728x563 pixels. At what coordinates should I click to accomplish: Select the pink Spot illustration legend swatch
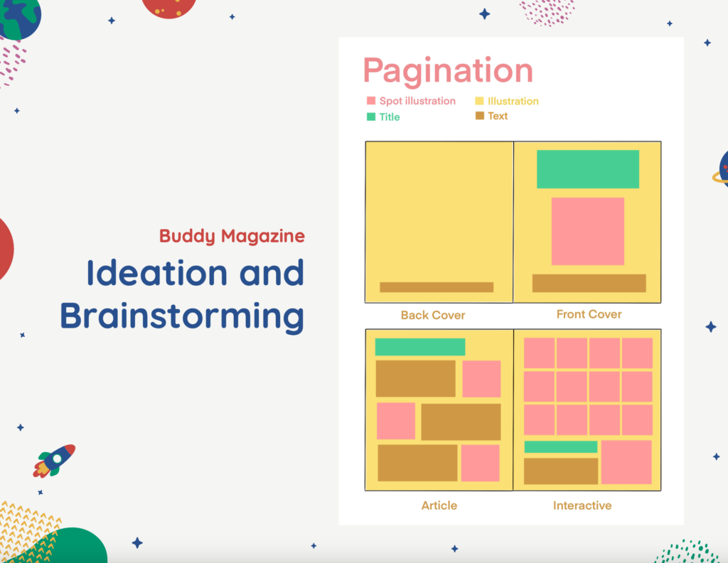click(371, 101)
